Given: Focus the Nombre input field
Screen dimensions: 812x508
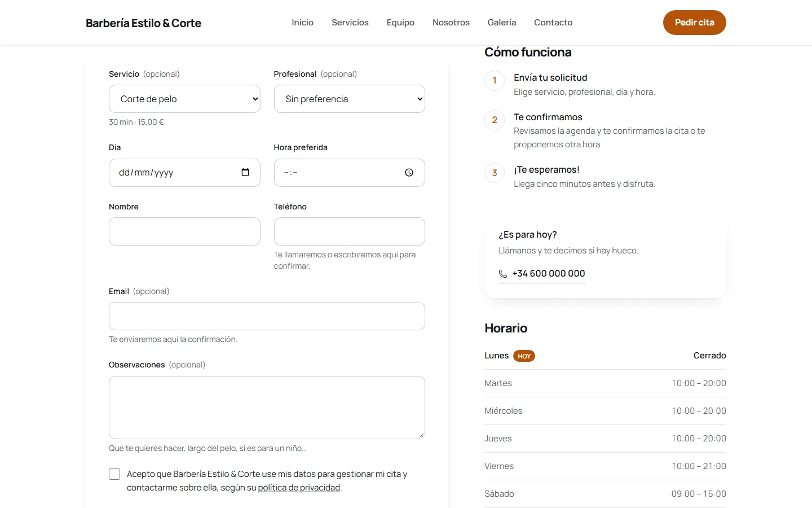Looking at the screenshot, I should tap(184, 231).
